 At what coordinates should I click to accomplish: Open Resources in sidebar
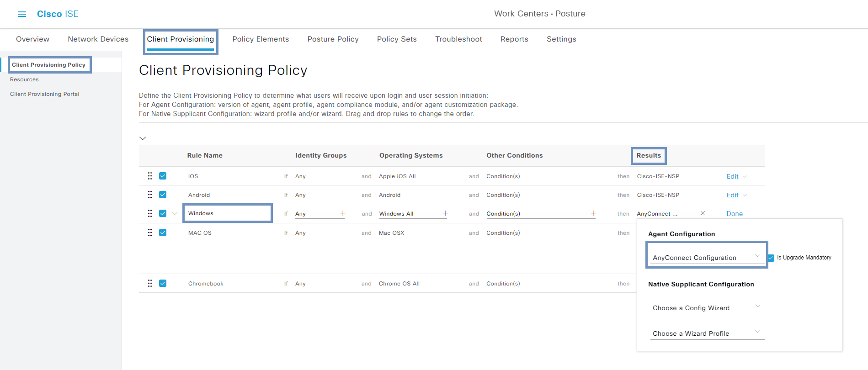(x=24, y=79)
